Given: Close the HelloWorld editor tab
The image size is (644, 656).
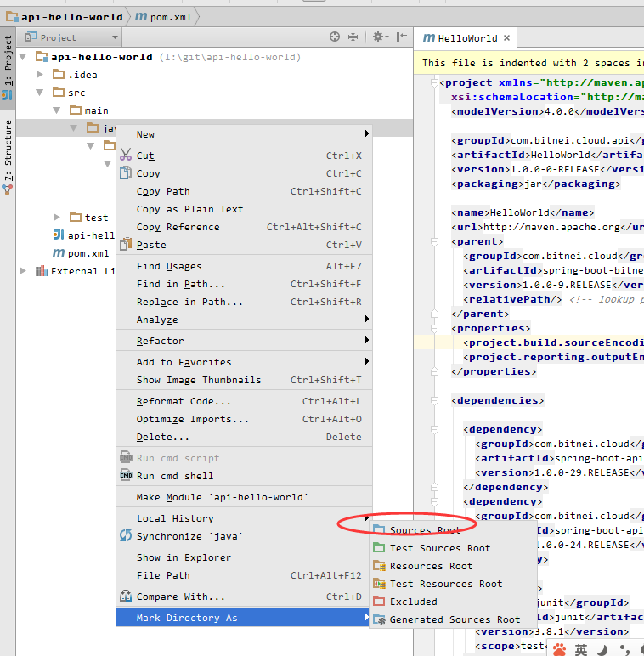Looking at the screenshot, I should pyautogui.click(x=507, y=38).
